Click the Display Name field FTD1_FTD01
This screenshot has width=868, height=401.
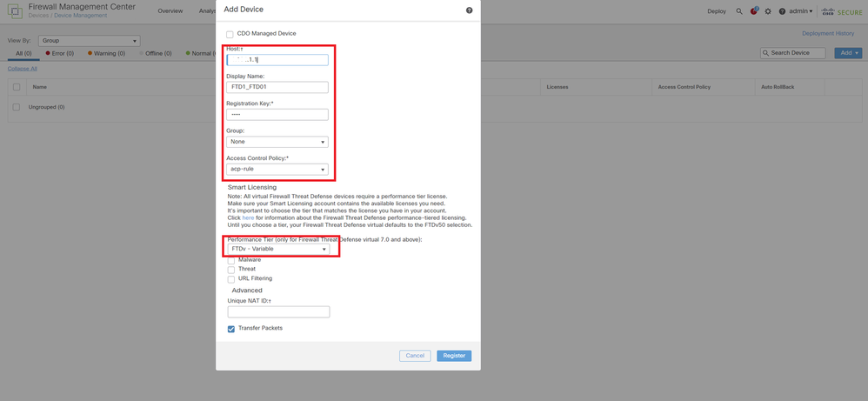[x=277, y=88]
